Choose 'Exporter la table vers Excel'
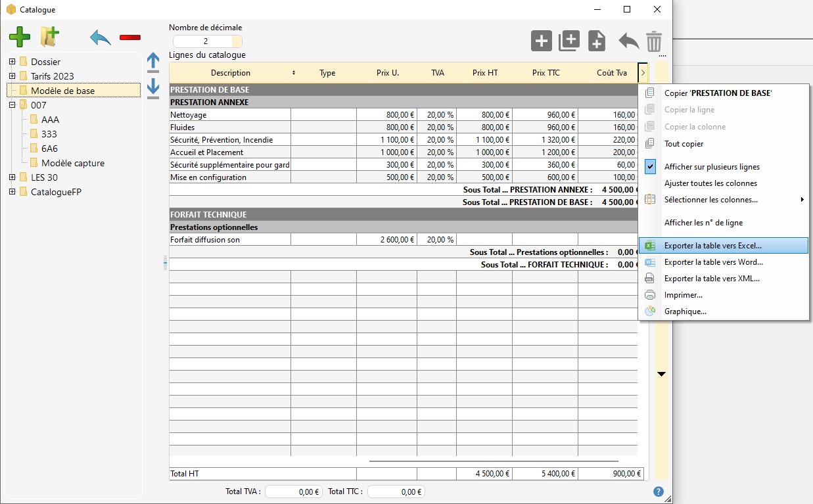813x504 pixels. click(x=713, y=246)
